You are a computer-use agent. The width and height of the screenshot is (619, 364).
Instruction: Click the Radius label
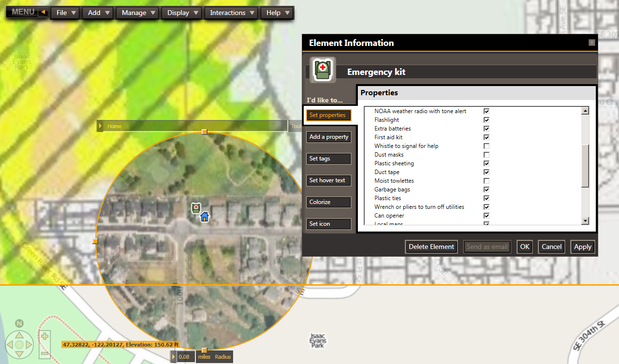pyautogui.click(x=223, y=357)
